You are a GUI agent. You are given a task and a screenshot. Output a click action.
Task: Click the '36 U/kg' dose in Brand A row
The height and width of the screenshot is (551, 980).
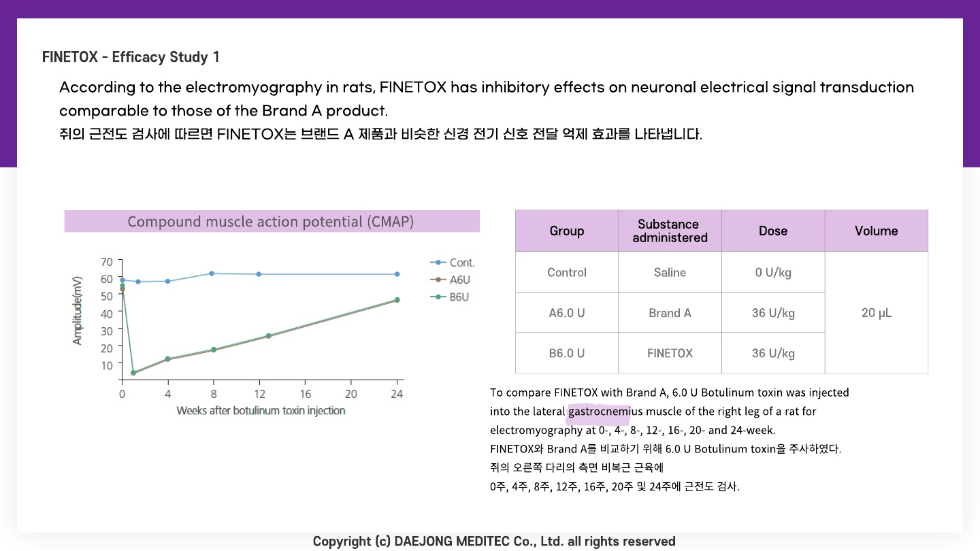coord(773,313)
